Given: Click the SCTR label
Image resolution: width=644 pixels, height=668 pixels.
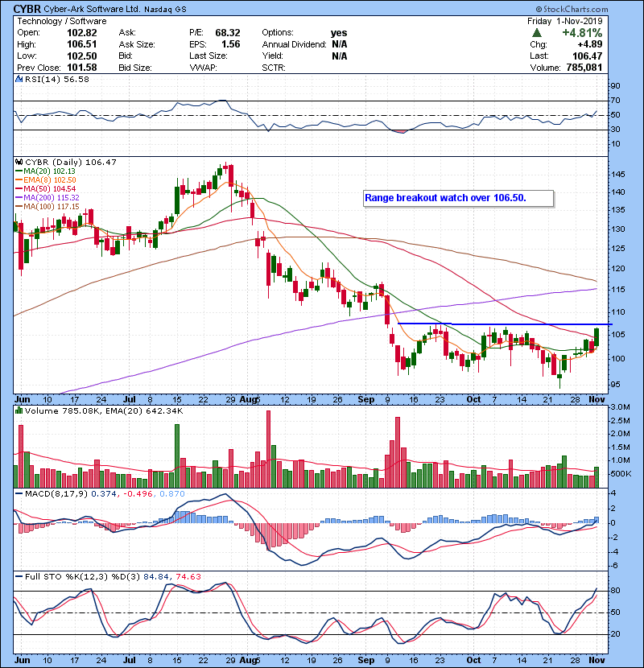Looking at the screenshot, I should point(274,68).
